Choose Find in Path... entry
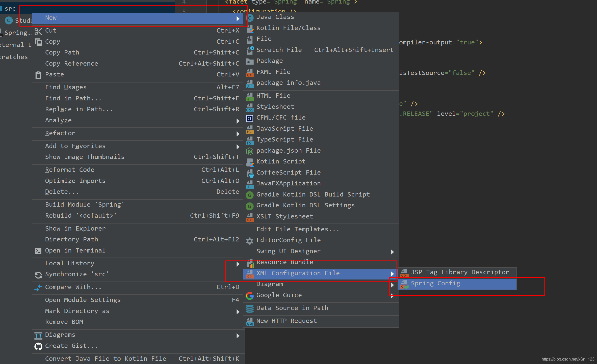 [138, 98]
